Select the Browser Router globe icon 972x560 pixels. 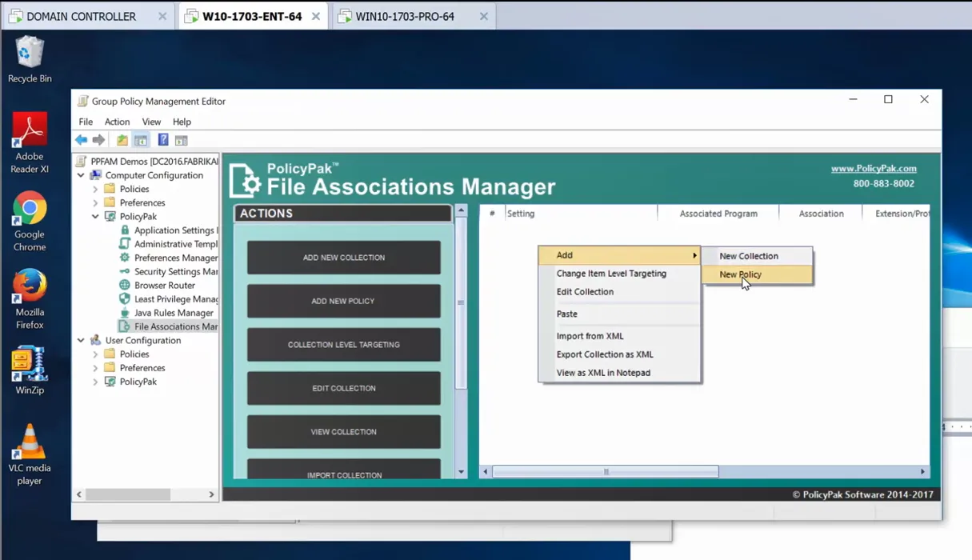(125, 285)
